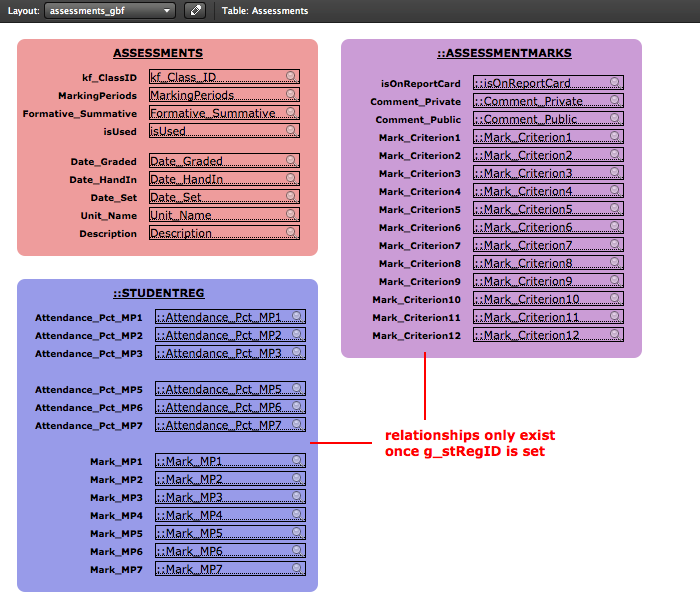Click magnifier icon in ::Comment_Private field
The height and width of the screenshot is (611, 700).
pyautogui.click(x=615, y=100)
